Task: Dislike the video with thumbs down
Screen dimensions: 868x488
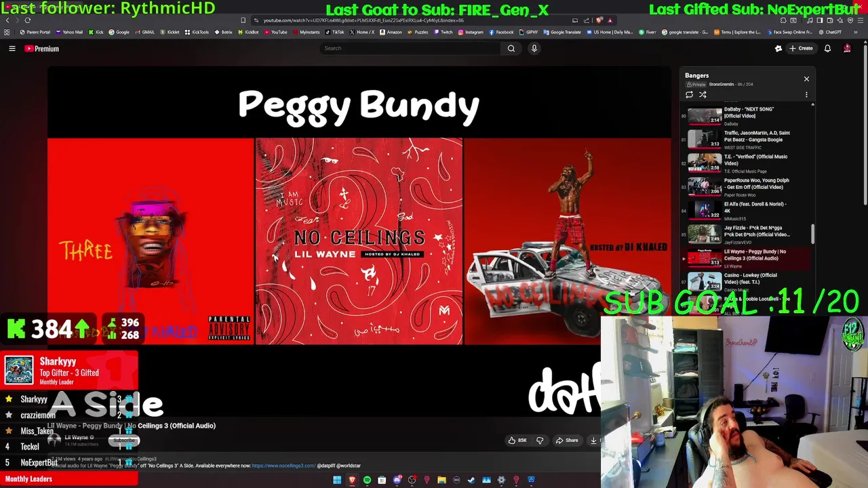Action: point(540,441)
